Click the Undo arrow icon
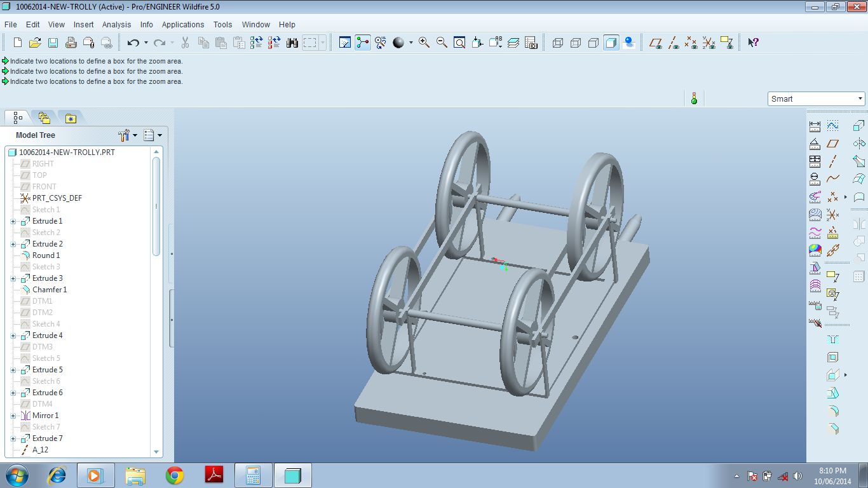The image size is (868, 488). point(133,43)
